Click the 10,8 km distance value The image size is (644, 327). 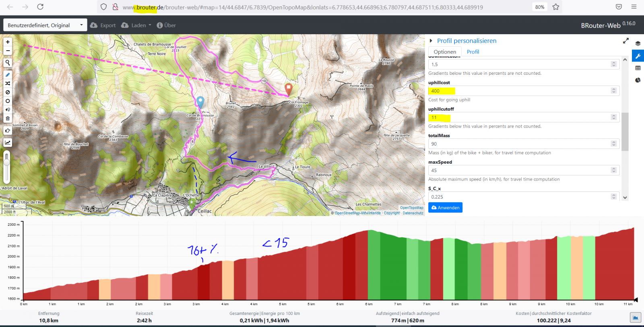click(49, 321)
